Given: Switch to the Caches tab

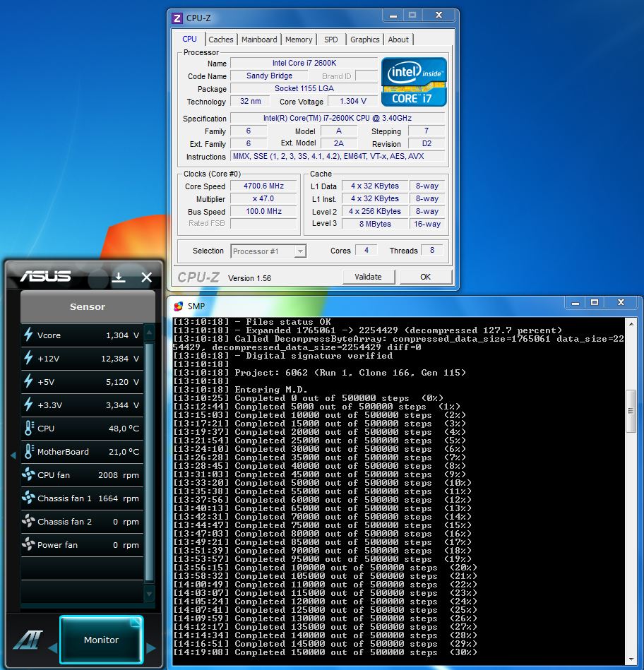Looking at the screenshot, I should click(220, 40).
